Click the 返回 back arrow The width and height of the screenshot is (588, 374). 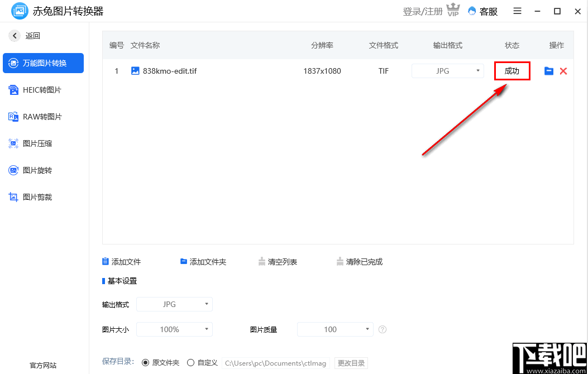(x=15, y=35)
